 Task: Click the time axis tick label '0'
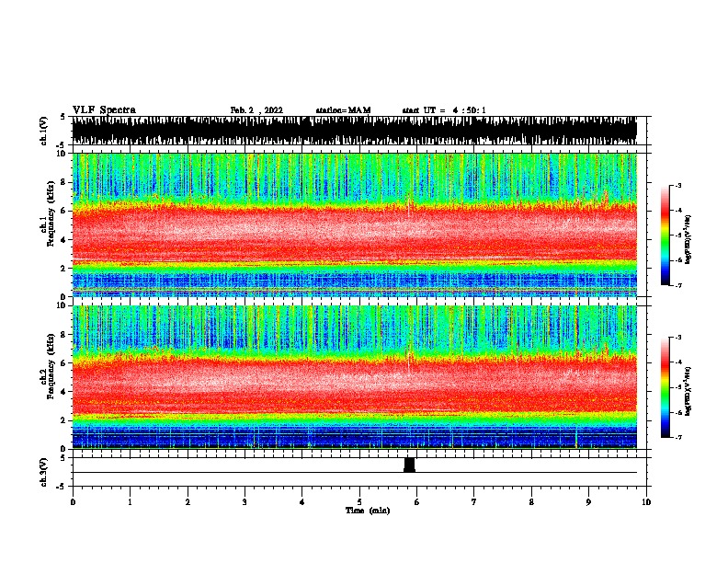click(x=73, y=501)
